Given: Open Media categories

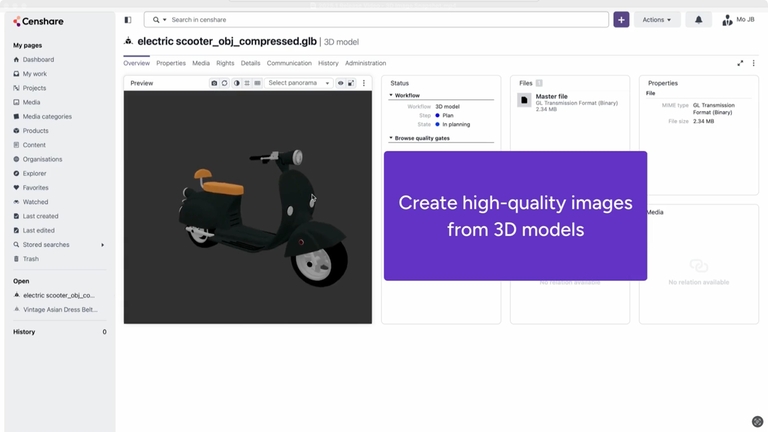Looking at the screenshot, I should (47, 116).
